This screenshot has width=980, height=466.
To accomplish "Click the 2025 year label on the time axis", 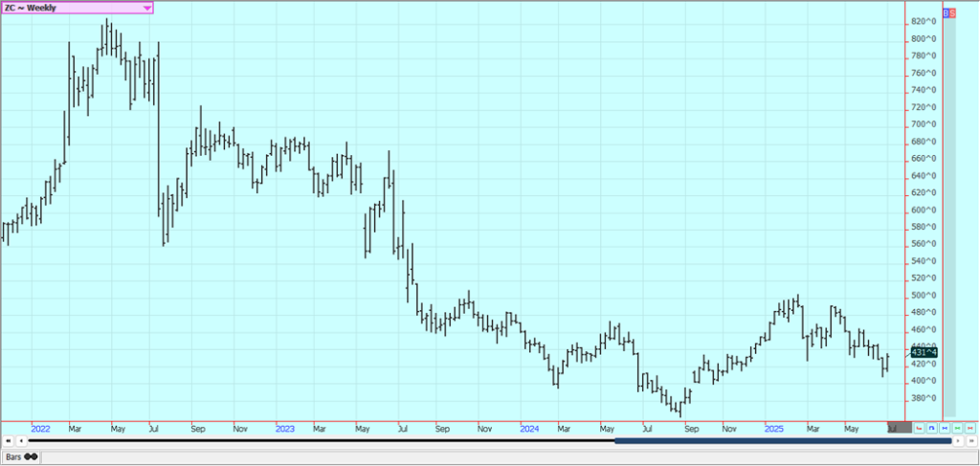I will (774, 429).
